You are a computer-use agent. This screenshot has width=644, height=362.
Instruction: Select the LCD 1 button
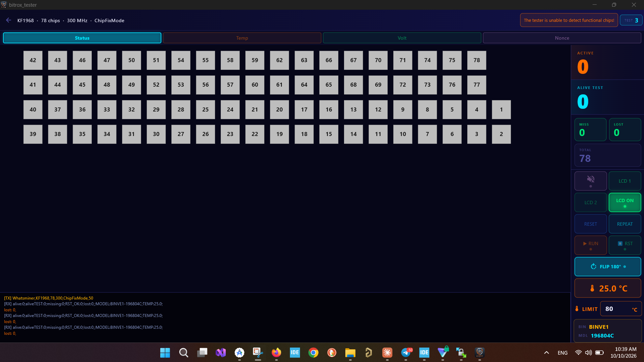click(x=625, y=181)
